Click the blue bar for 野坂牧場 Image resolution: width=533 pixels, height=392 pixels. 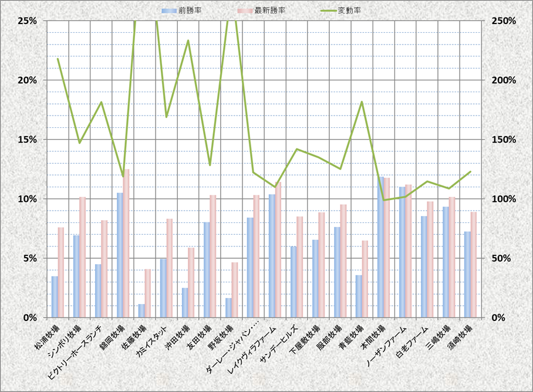tap(228, 308)
